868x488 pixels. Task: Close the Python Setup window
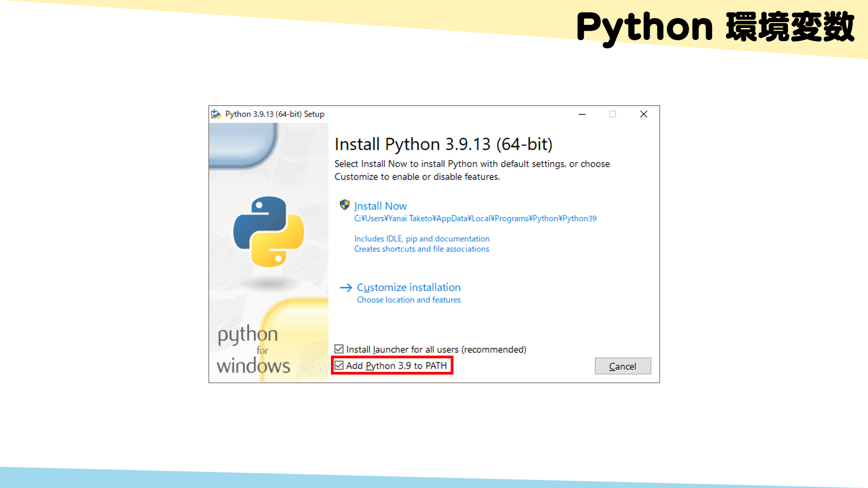coord(644,114)
